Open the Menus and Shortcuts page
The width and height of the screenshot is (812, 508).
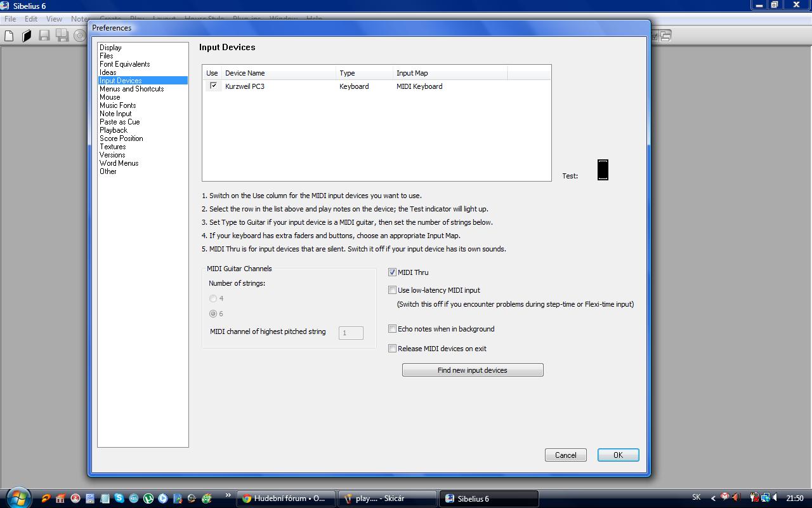pyautogui.click(x=132, y=89)
